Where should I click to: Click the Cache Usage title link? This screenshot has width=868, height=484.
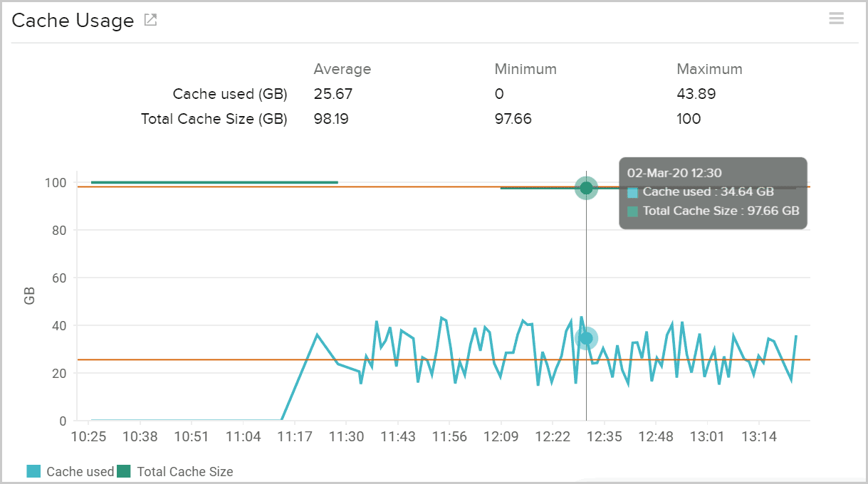coord(73,20)
